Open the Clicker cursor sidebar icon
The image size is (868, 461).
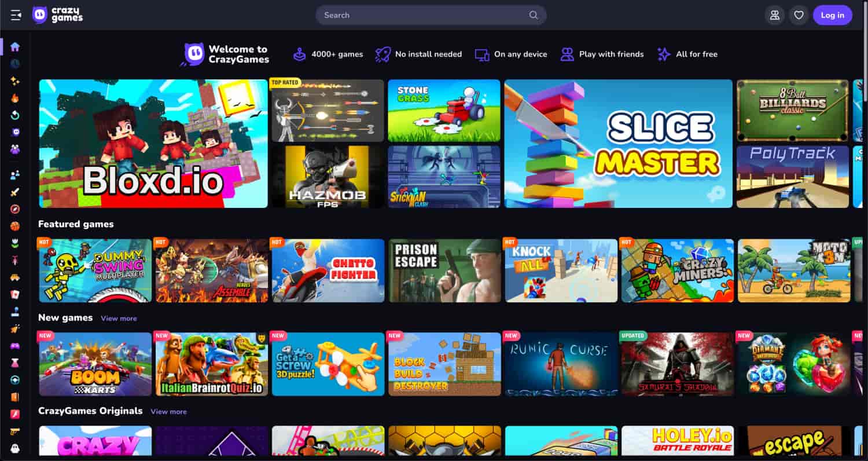coord(15,328)
